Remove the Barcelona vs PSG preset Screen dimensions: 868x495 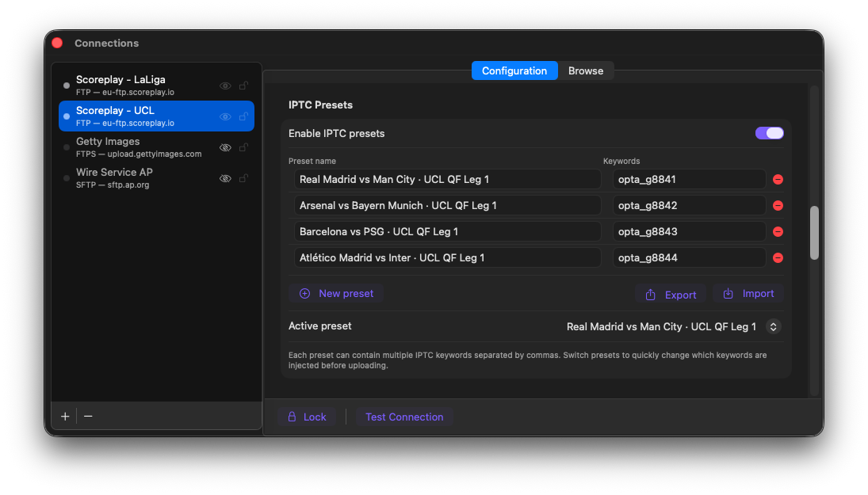tap(778, 232)
